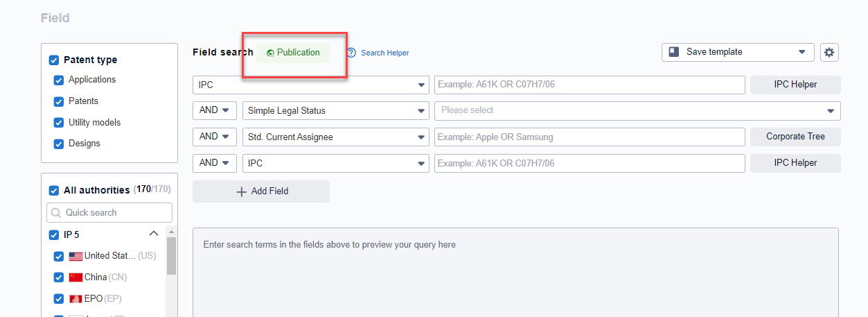Click the Quick search authorities input
The image size is (868, 317).
pyautogui.click(x=109, y=213)
